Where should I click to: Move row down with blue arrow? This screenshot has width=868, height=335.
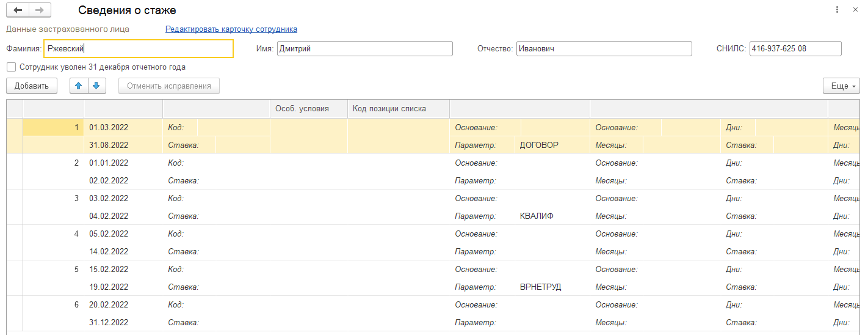click(x=96, y=86)
